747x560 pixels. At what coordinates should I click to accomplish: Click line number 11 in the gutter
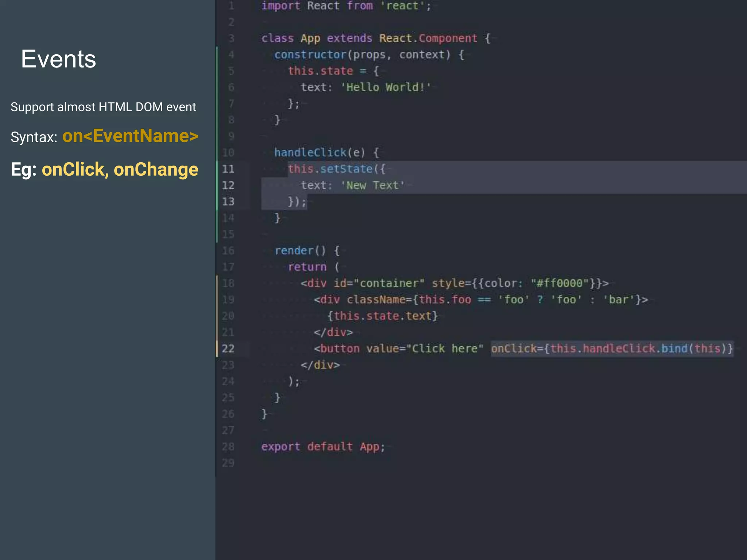[228, 169]
